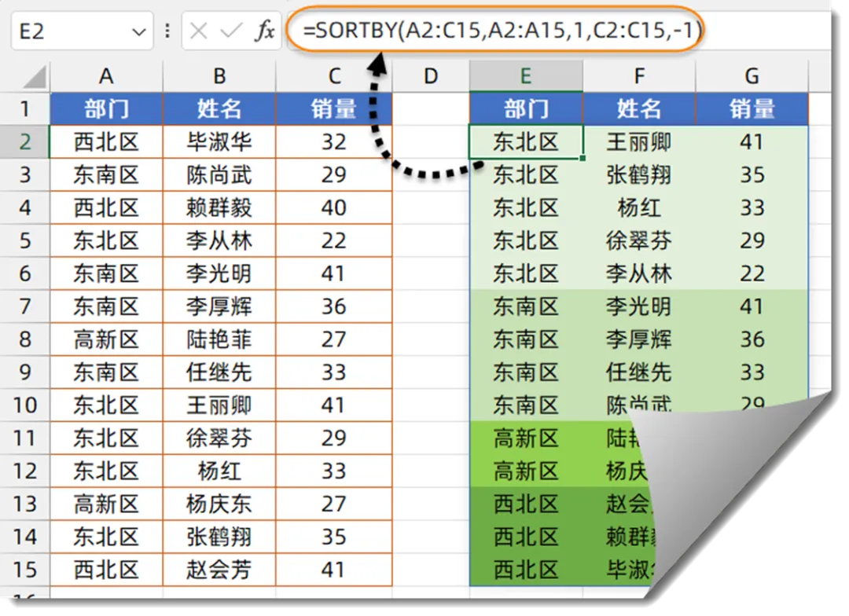The image size is (849, 616).
Task: Click the Insert Function fx icon
Action: tap(266, 30)
